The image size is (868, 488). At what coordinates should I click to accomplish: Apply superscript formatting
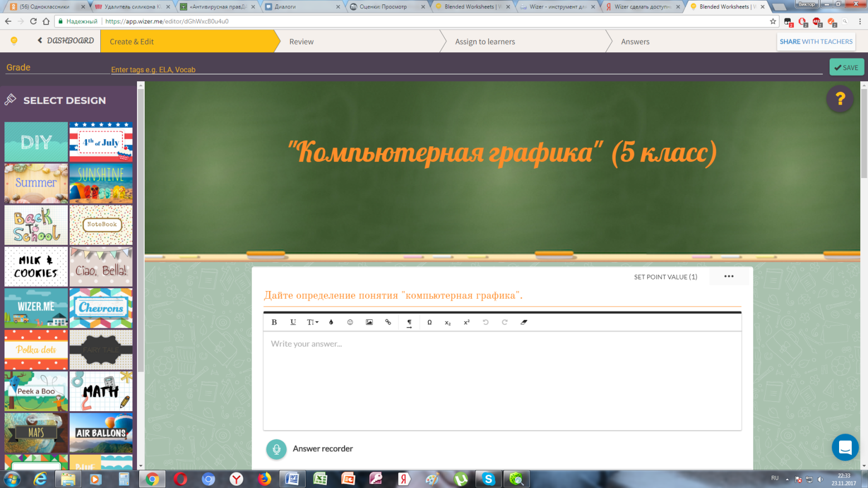[x=467, y=322]
